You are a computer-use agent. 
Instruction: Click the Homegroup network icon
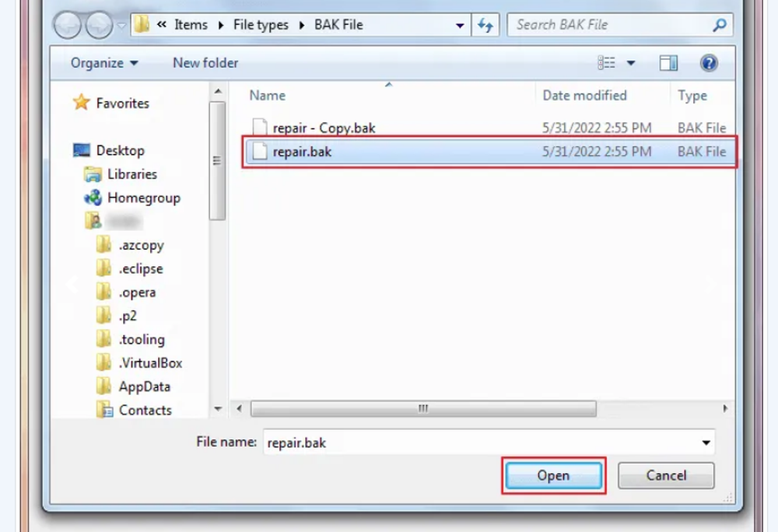click(93, 198)
